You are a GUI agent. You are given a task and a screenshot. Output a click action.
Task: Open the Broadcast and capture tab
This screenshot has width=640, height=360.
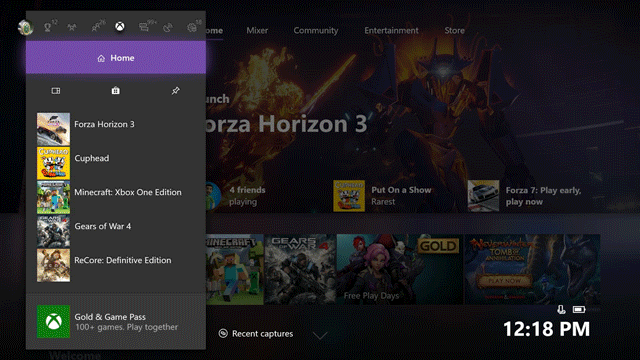[168, 27]
